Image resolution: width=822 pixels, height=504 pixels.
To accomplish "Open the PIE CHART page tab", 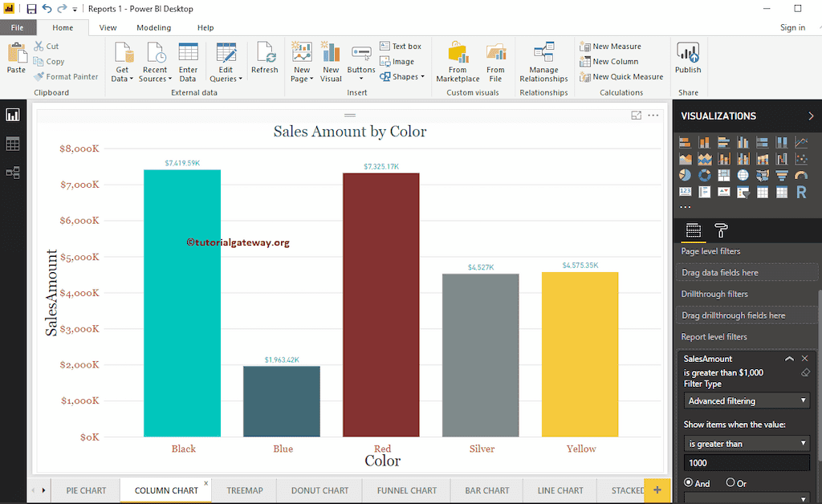I will tap(86, 490).
